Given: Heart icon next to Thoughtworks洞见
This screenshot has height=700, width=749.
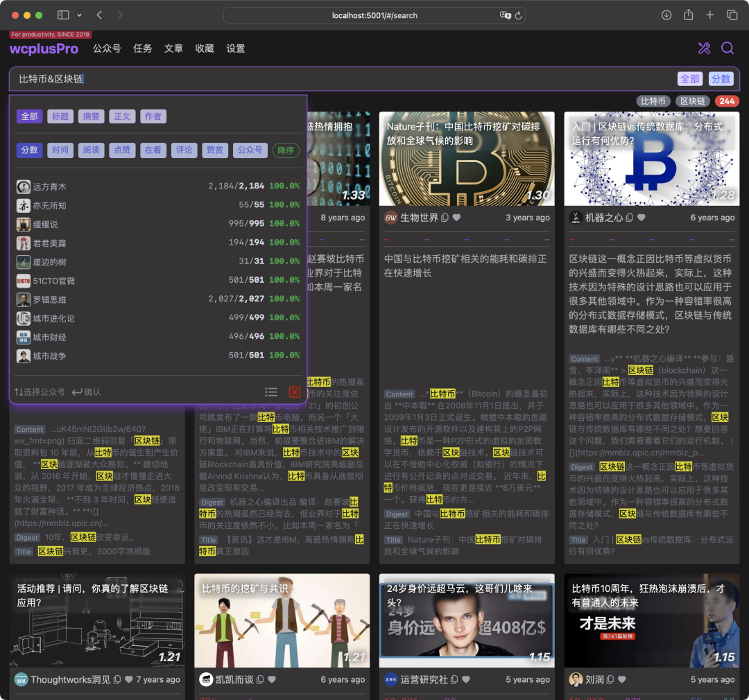Looking at the screenshot, I should point(128,679).
